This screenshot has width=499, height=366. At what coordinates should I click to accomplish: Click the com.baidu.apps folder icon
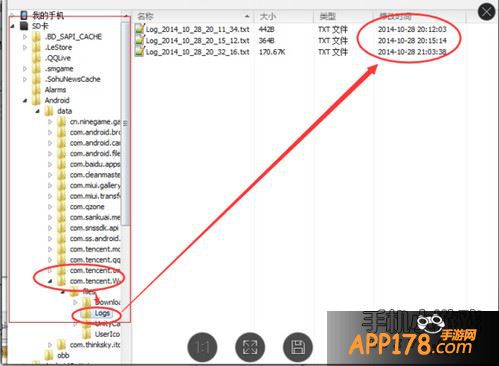[61, 164]
